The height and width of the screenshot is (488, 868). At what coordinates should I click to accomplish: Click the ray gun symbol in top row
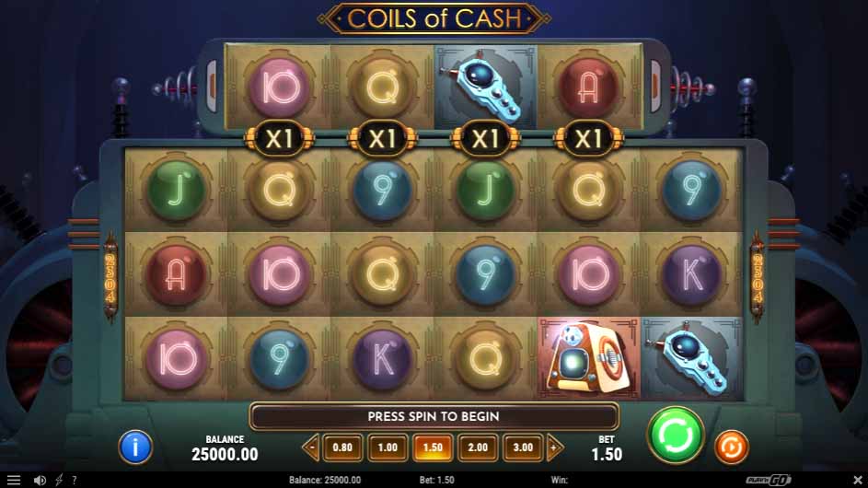pyautogui.click(x=485, y=87)
